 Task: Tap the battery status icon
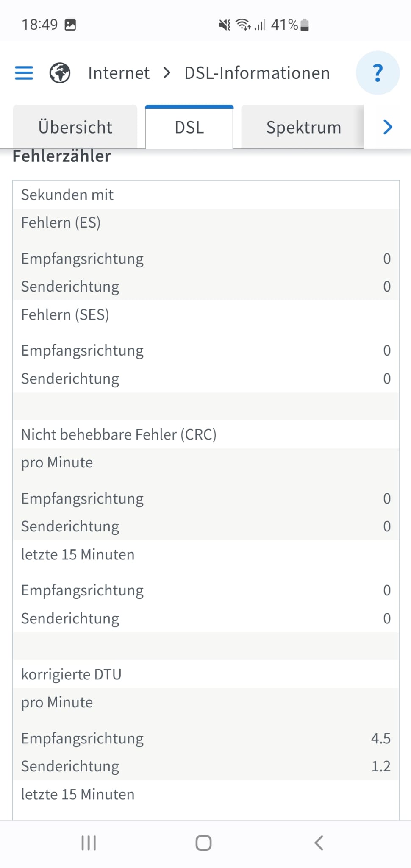click(305, 25)
